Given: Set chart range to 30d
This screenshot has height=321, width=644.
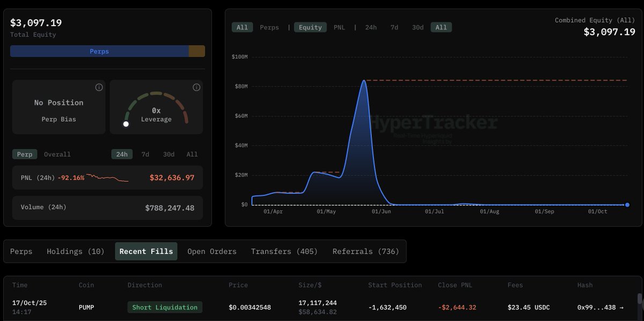Looking at the screenshot, I should pos(418,27).
